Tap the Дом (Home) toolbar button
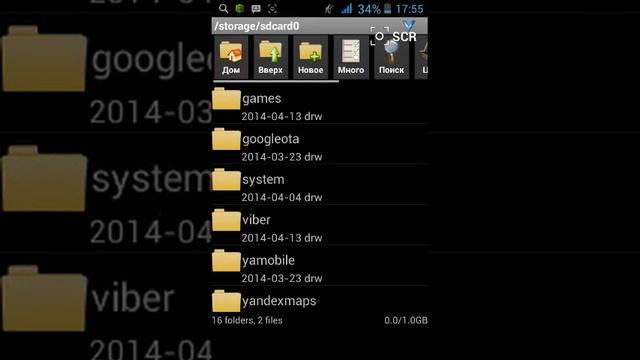This screenshot has height=360, width=640. [x=231, y=57]
